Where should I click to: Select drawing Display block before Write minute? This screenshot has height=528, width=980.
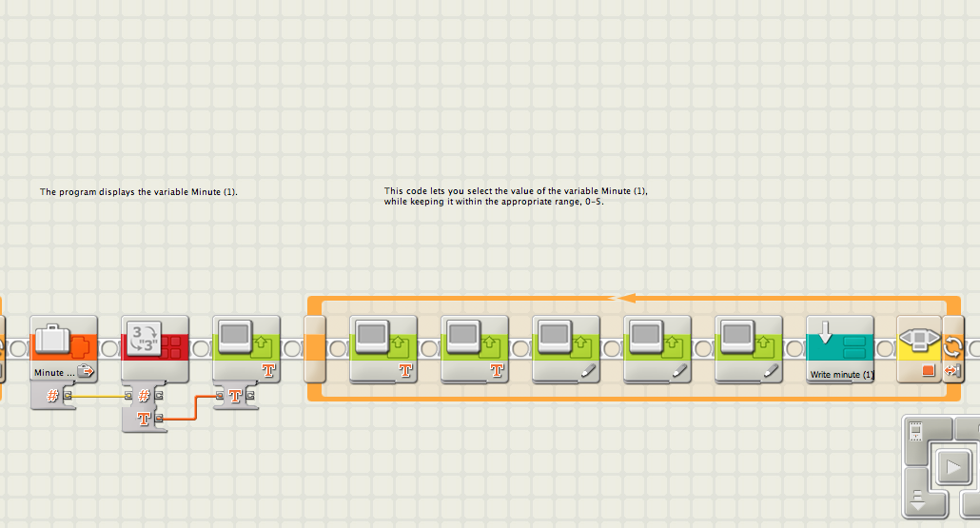pyautogui.click(x=749, y=345)
